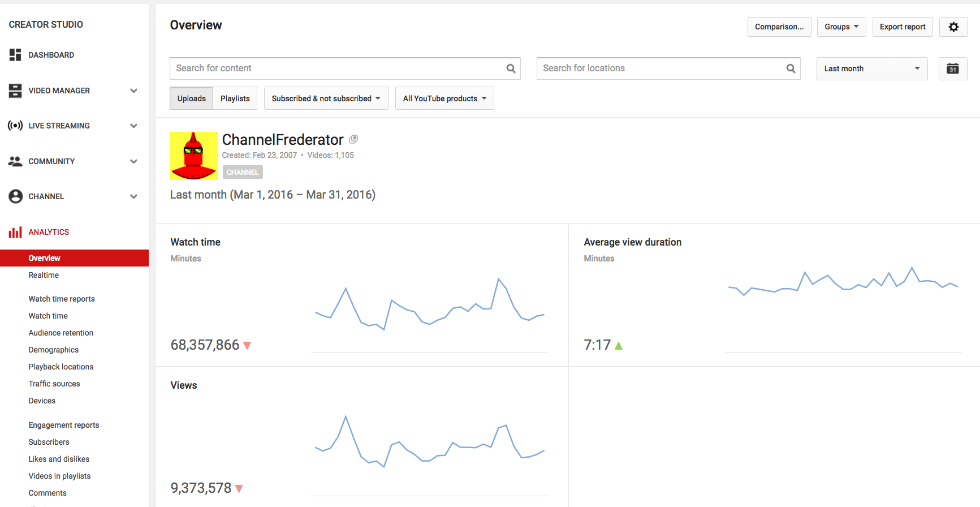Viewport: 980px width, 507px height.
Task: Open the calendar date picker icon
Action: 953,68
